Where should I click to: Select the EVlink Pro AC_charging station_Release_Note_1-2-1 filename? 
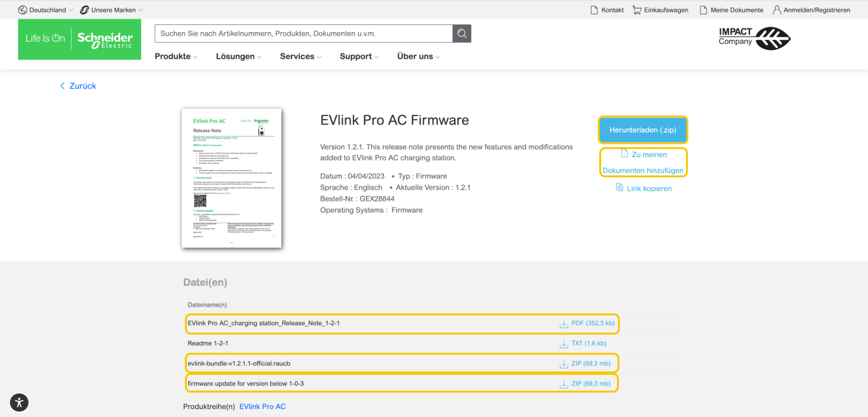(263, 324)
